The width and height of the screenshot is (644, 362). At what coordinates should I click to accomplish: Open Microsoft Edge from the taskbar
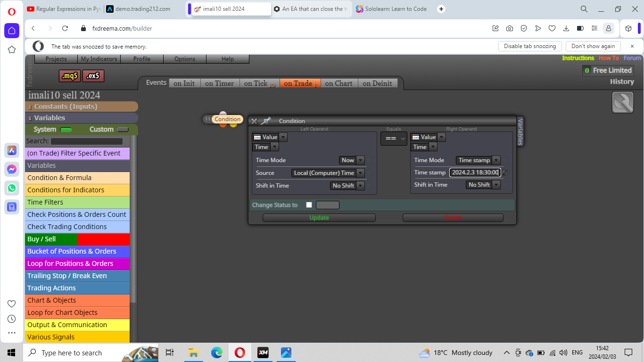click(216, 353)
